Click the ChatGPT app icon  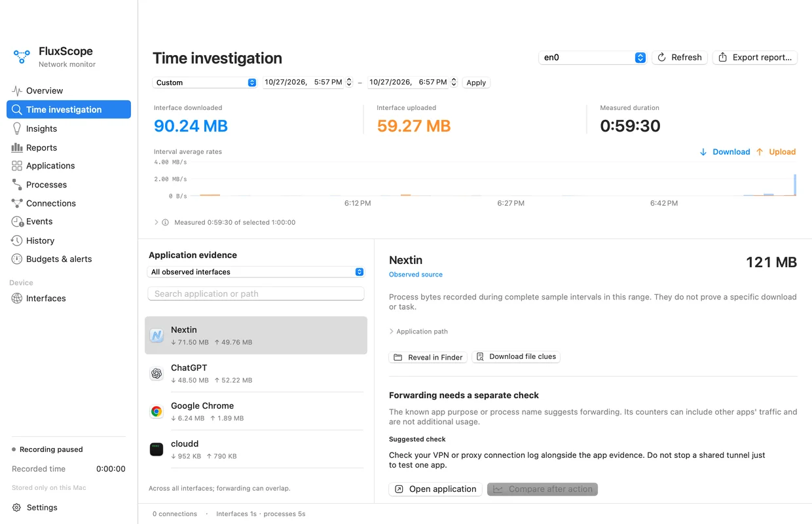157,373
